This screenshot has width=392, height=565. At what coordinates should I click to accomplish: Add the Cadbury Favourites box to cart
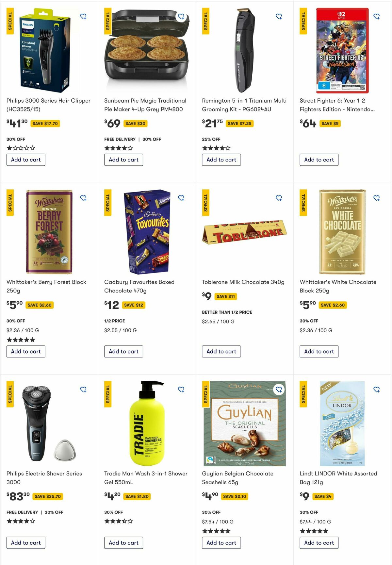[123, 351]
